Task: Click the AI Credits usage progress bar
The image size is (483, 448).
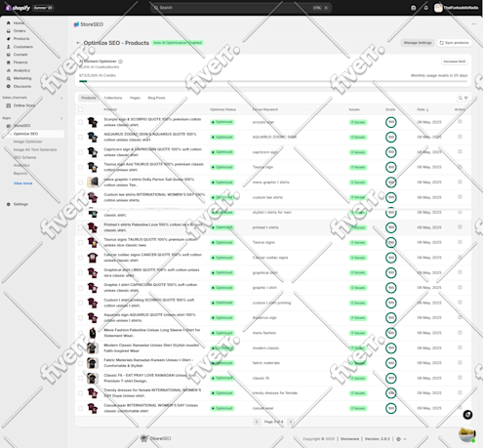Action: pos(273,81)
